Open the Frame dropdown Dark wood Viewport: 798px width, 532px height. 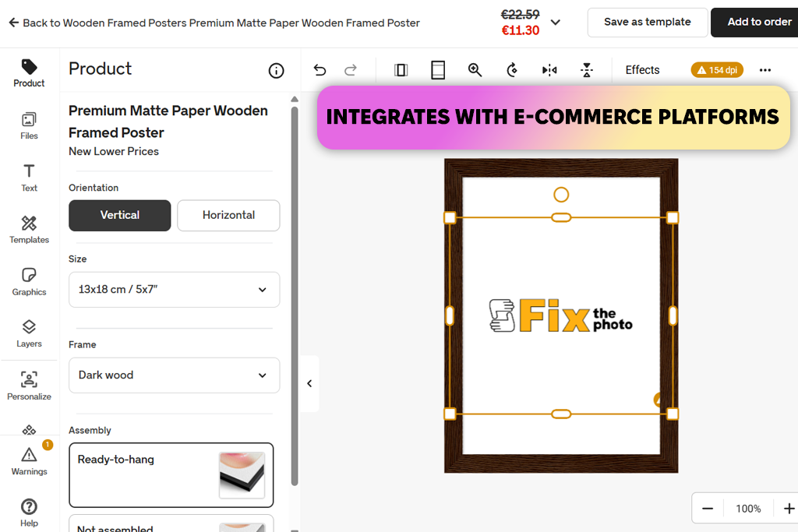pos(174,375)
